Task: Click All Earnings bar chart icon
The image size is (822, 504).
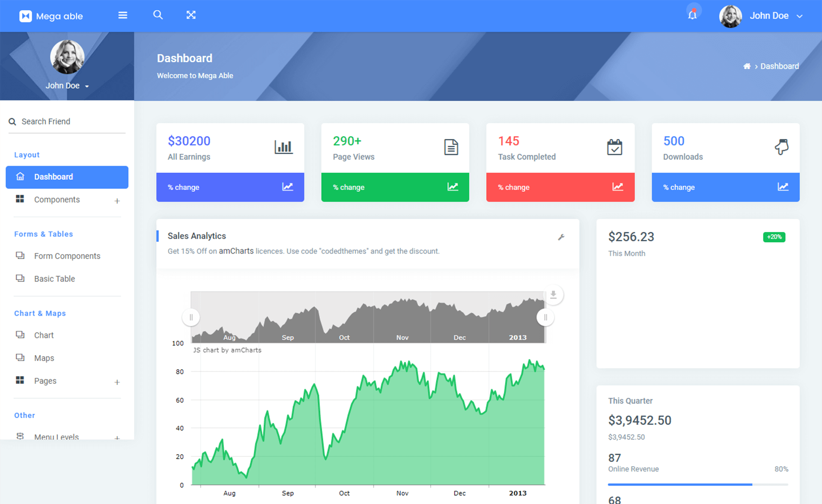Action: (x=283, y=147)
